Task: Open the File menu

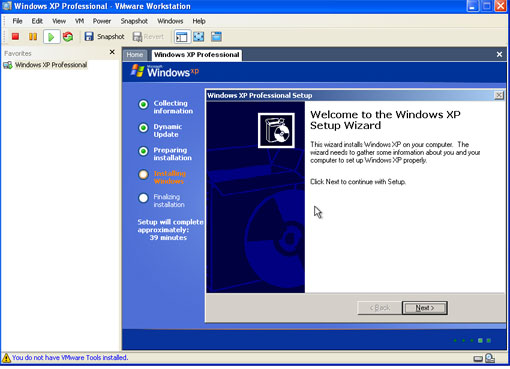Action: 17,21
